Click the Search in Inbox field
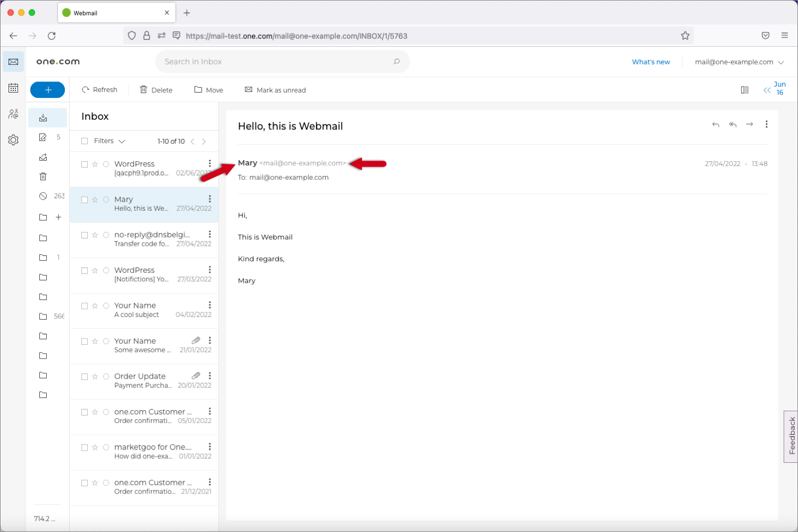Image resolution: width=798 pixels, height=532 pixels. click(277, 62)
